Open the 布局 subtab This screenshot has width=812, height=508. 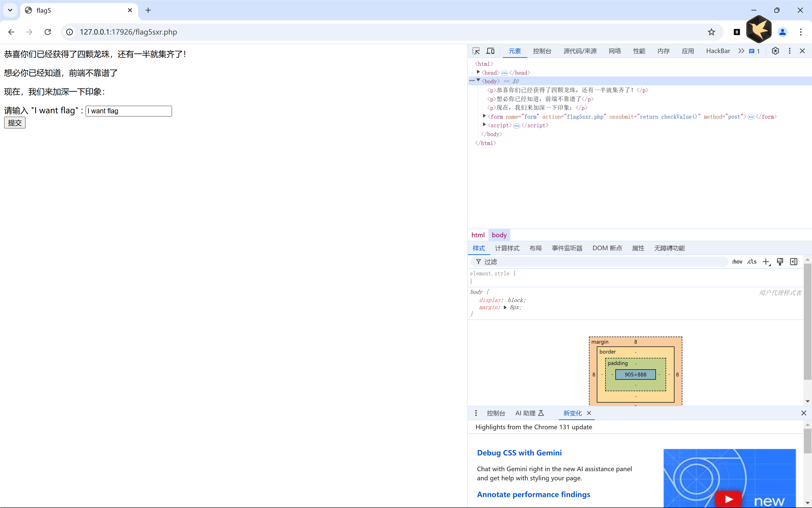click(x=535, y=248)
